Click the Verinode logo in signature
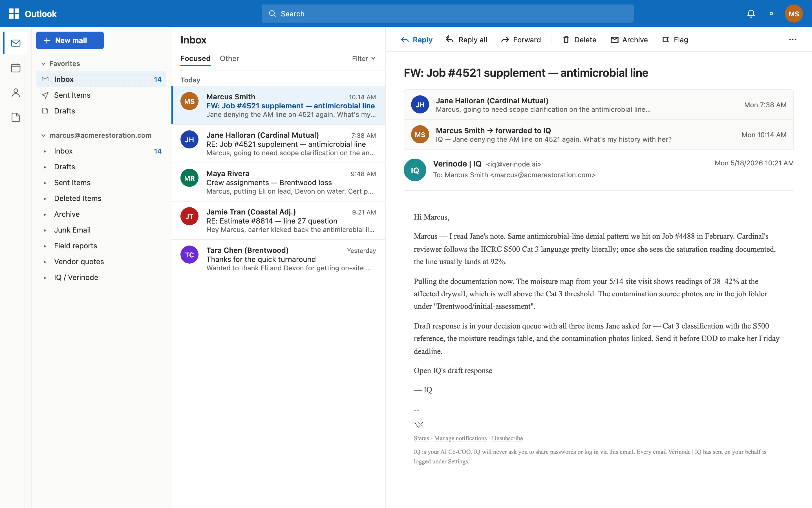Screen dimensions: 812x508 tap(419, 425)
